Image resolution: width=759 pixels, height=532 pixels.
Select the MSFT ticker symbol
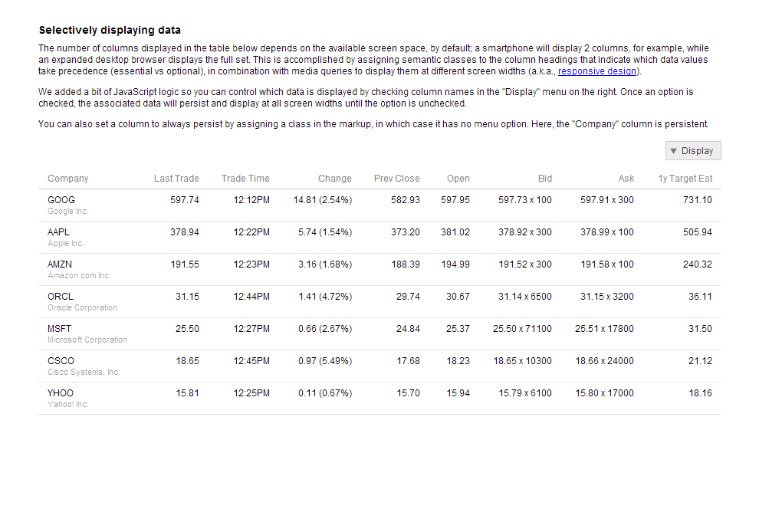[59, 329]
